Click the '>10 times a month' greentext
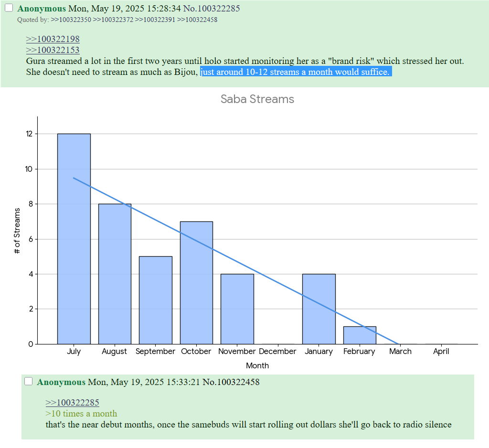The height and width of the screenshot is (448, 489). pyautogui.click(x=81, y=414)
